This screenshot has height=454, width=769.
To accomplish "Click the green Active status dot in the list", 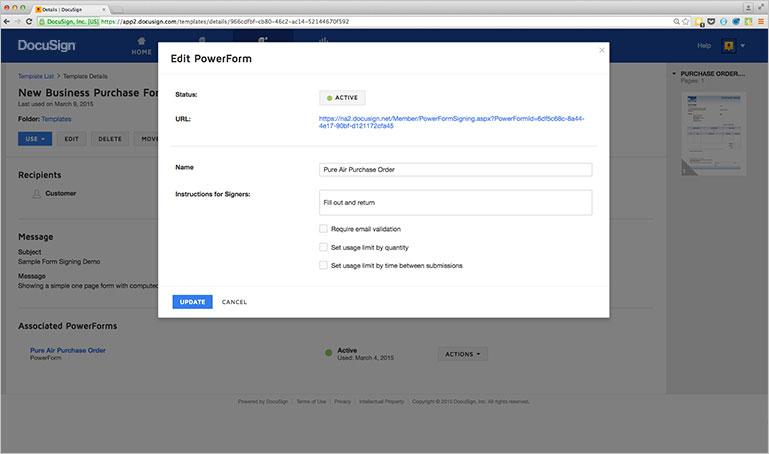I will pyautogui.click(x=329, y=353).
